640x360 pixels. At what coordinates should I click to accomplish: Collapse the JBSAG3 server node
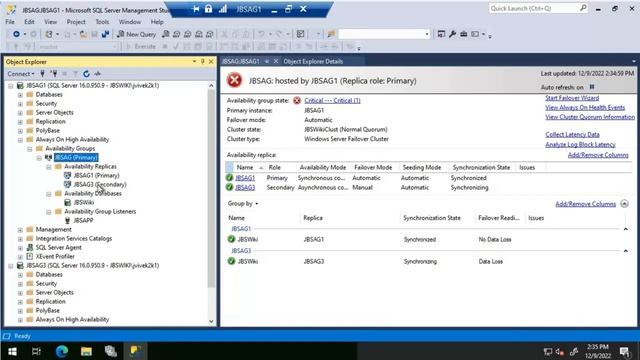11,266
